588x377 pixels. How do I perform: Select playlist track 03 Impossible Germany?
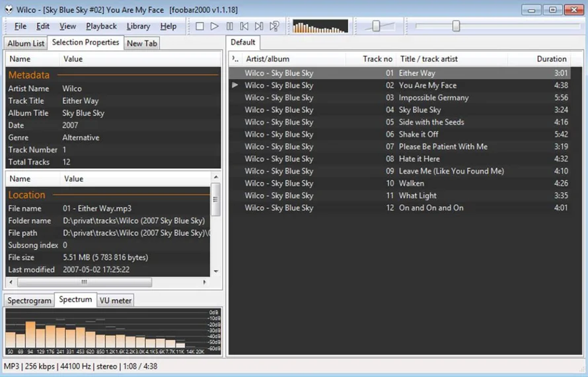400,98
